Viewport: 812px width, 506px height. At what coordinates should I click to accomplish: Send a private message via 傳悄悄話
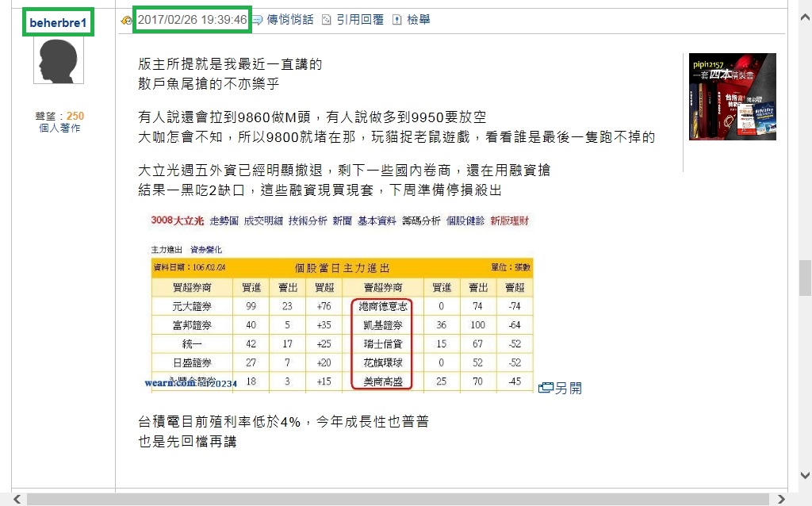click(290, 20)
